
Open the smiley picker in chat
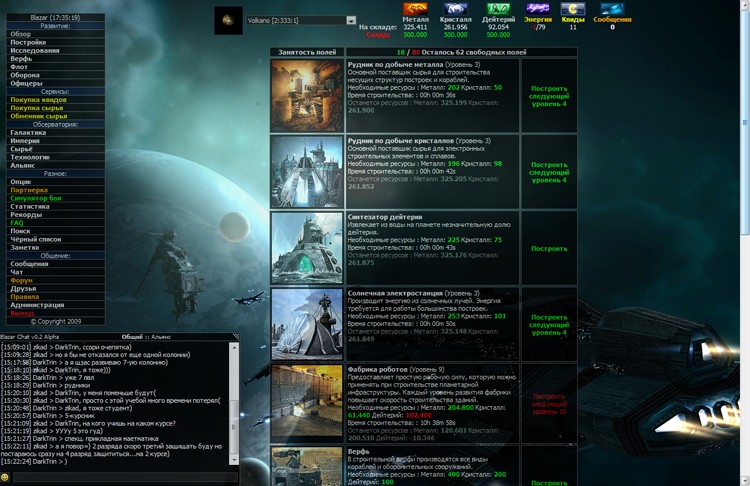click(5, 478)
